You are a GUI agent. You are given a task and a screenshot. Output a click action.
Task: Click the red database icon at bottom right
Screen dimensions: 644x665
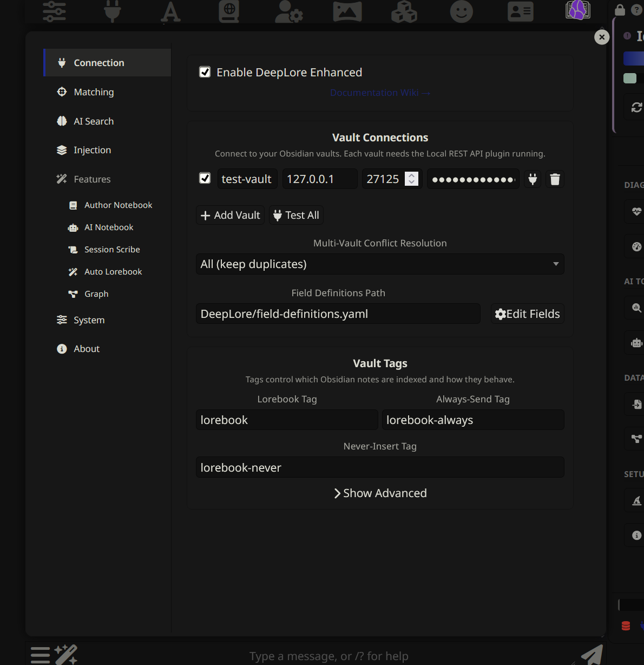click(x=626, y=626)
